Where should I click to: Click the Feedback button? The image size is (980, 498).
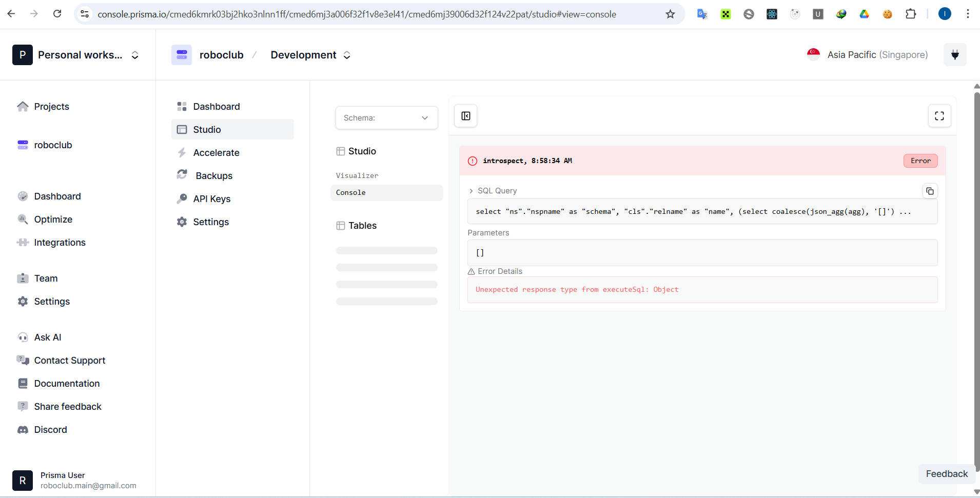[x=947, y=474]
